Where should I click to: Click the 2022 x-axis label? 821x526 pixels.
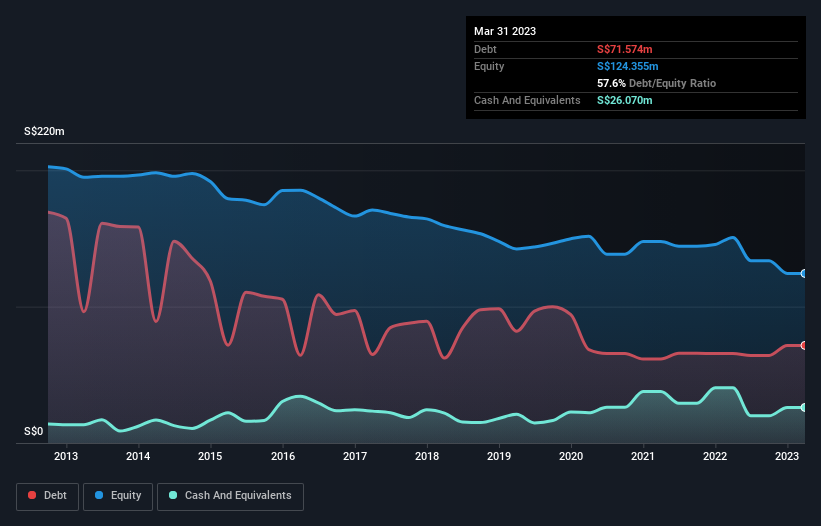pos(715,456)
